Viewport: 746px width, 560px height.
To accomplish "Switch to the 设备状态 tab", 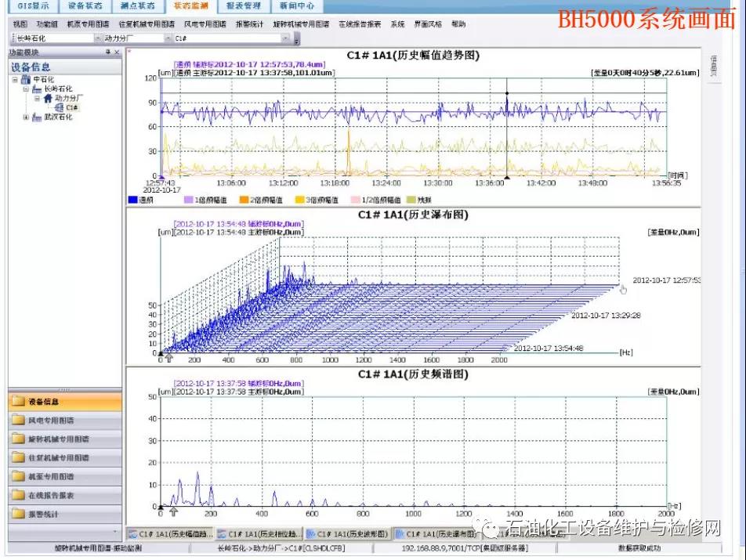I will 85,5.
